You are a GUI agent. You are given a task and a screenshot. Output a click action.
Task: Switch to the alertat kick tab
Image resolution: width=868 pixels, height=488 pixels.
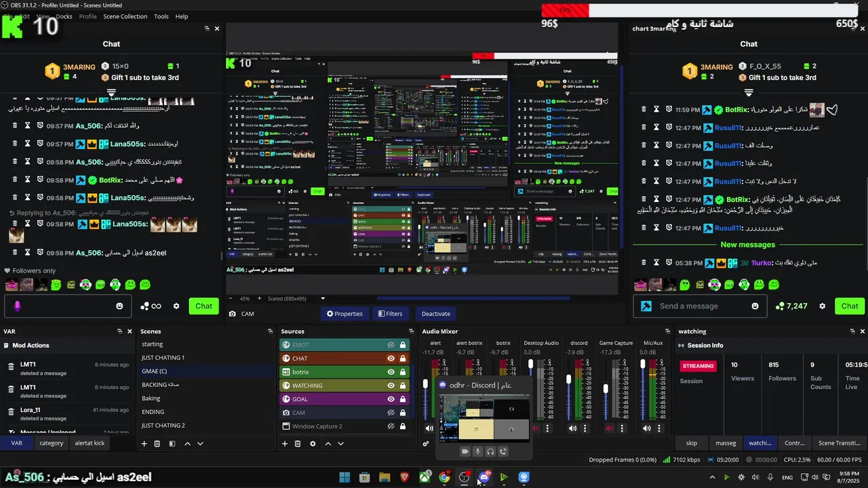coord(90,443)
